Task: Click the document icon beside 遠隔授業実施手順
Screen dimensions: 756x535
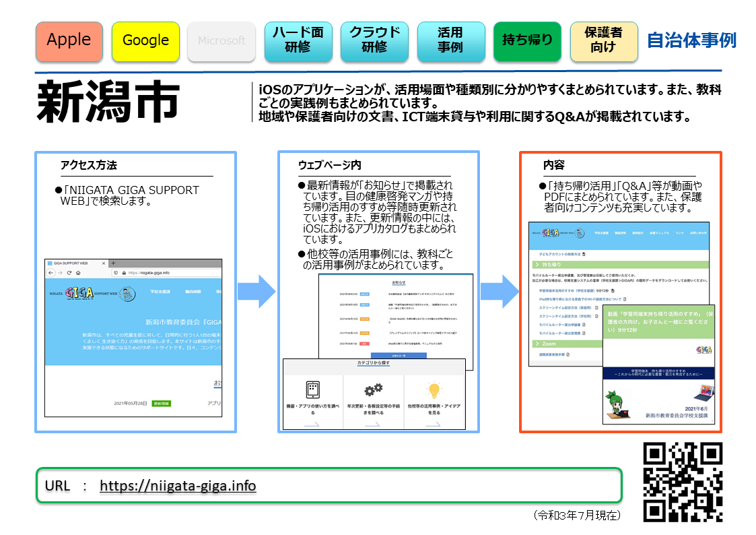Action: [568, 354]
